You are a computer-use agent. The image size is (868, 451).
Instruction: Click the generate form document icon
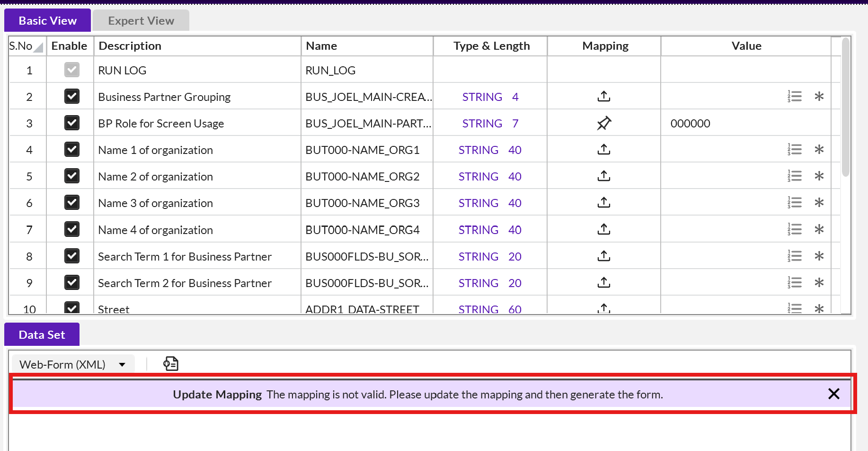pos(171,364)
